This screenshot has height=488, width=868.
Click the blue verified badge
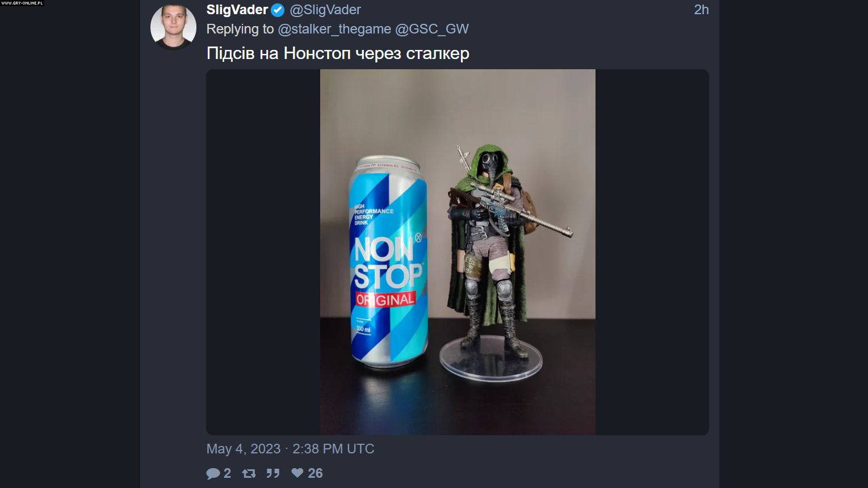point(278,10)
